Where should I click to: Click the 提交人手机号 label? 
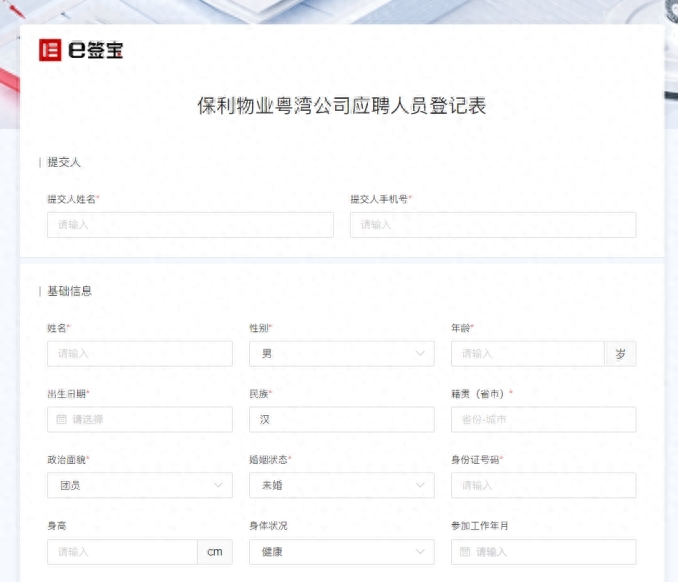[x=379, y=199]
